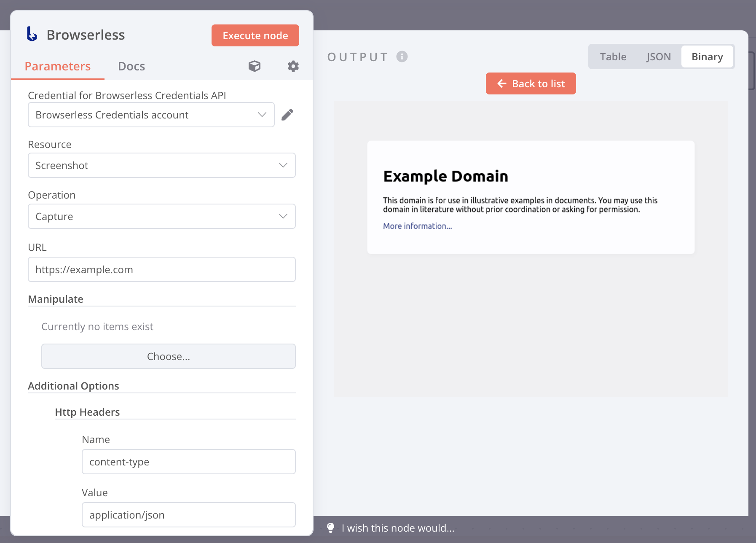The height and width of the screenshot is (543, 756).
Task: Click Example Domain screenshot preview
Action: pyautogui.click(x=531, y=249)
